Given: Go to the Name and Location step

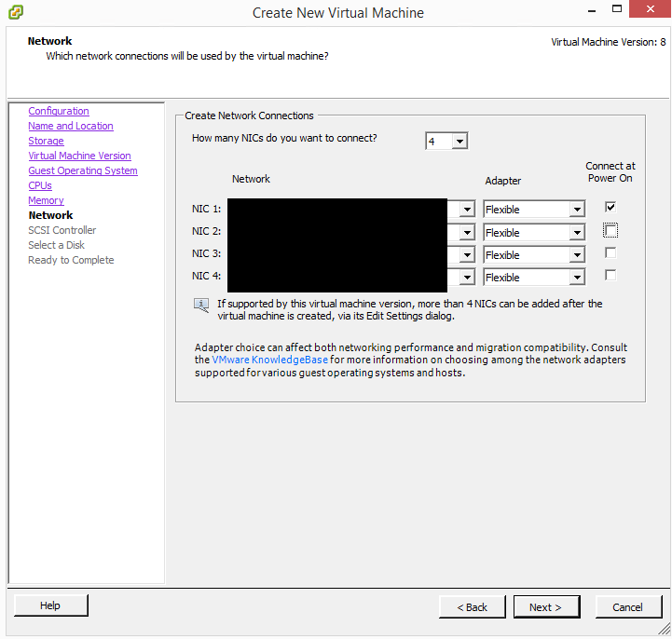Looking at the screenshot, I should tap(71, 126).
